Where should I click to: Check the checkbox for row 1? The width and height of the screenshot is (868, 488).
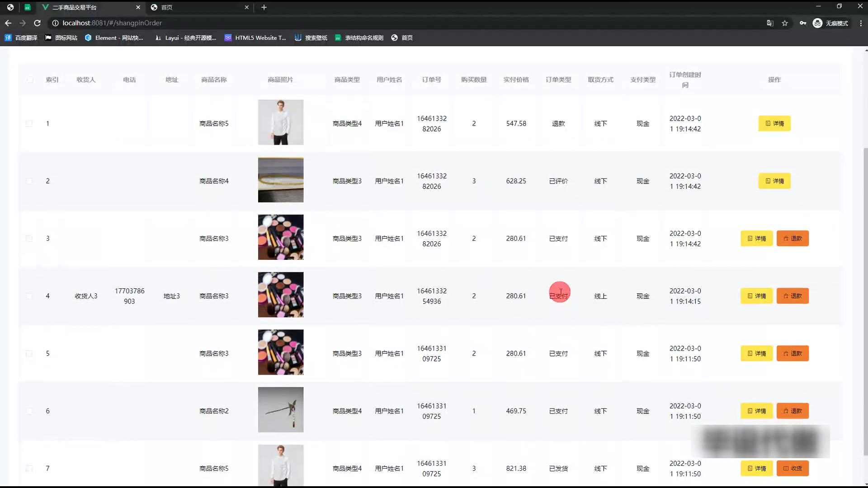pos(29,123)
